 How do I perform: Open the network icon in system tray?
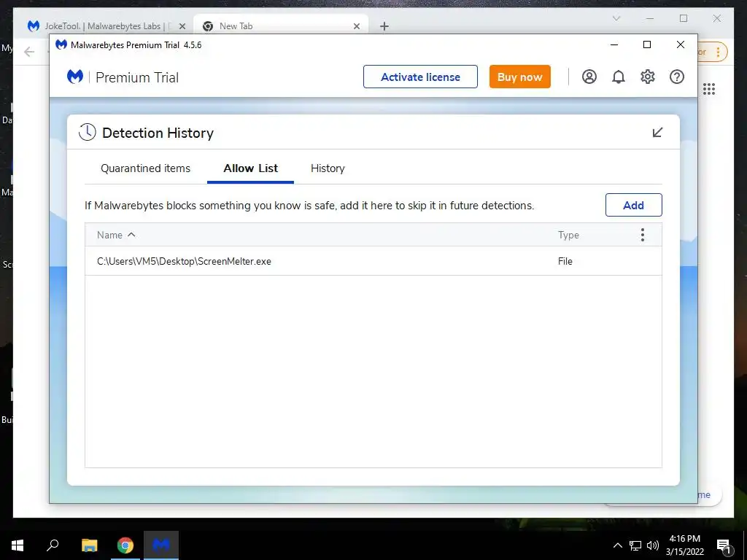(x=635, y=545)
